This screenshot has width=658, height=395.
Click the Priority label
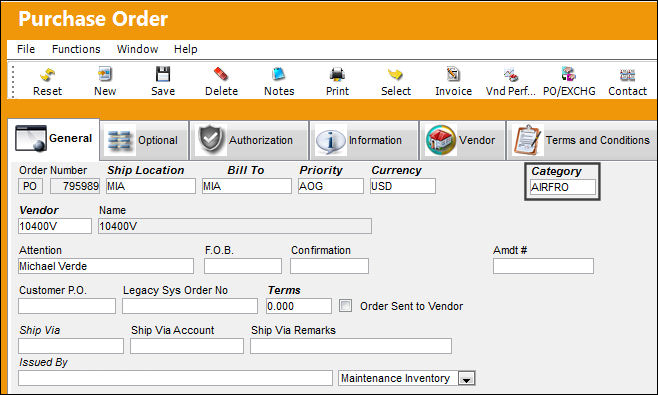click(321, 170)
